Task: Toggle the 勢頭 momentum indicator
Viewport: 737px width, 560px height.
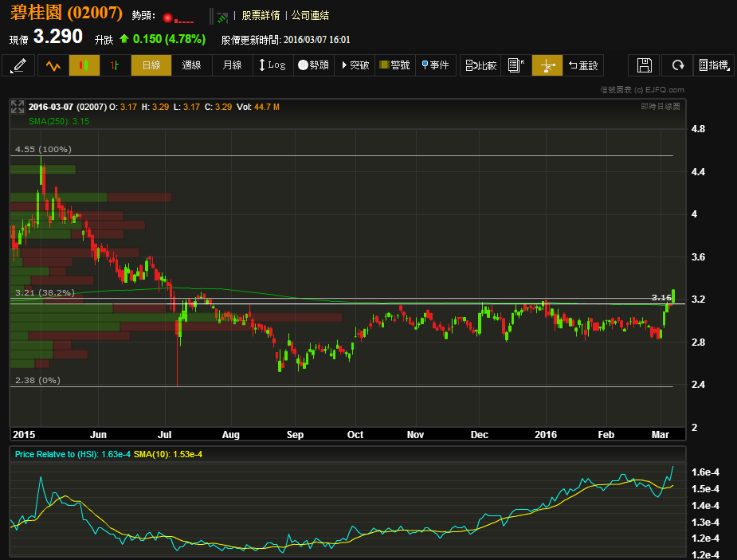Action: point(313,65)
